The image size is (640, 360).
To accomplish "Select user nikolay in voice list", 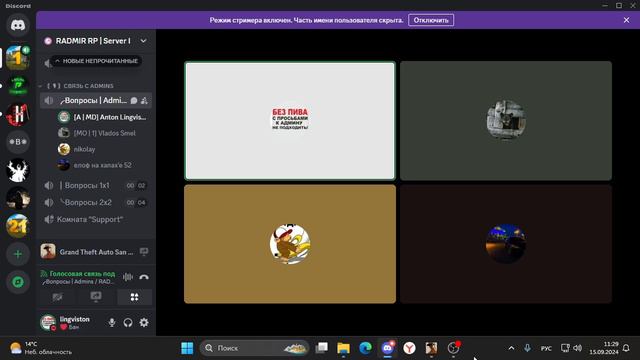I will point(104,149).
